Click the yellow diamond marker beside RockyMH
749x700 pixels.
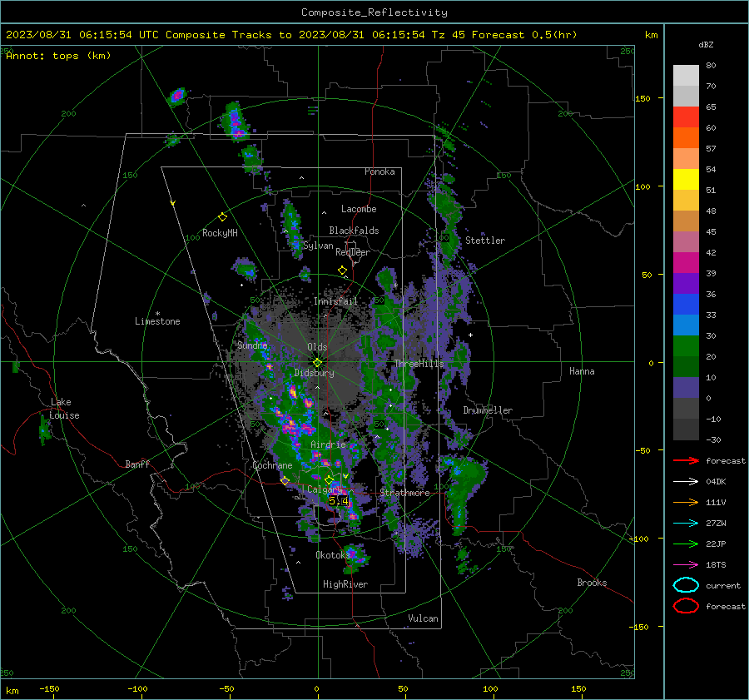tap(222, 217)
